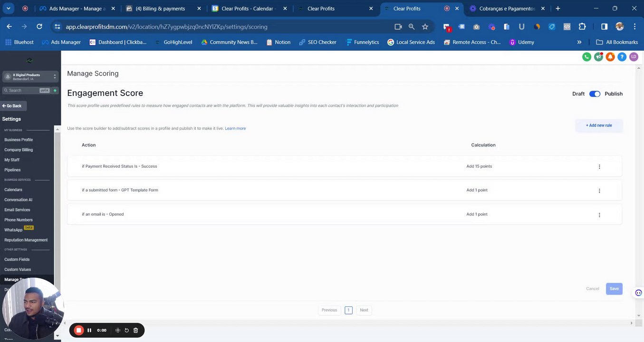This screenshot has height=342, width=644.
Task: Toggle the Draft/Publish switch
Action: click(595, 94)
